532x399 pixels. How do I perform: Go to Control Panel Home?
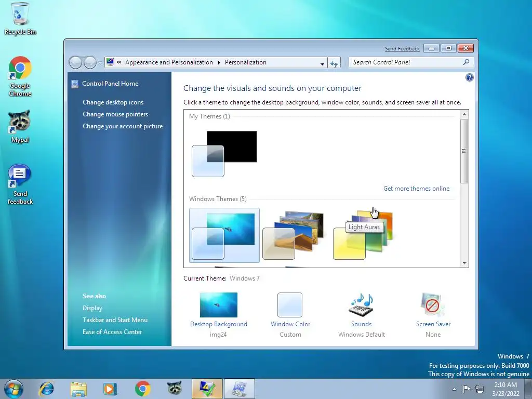[110, 84]
